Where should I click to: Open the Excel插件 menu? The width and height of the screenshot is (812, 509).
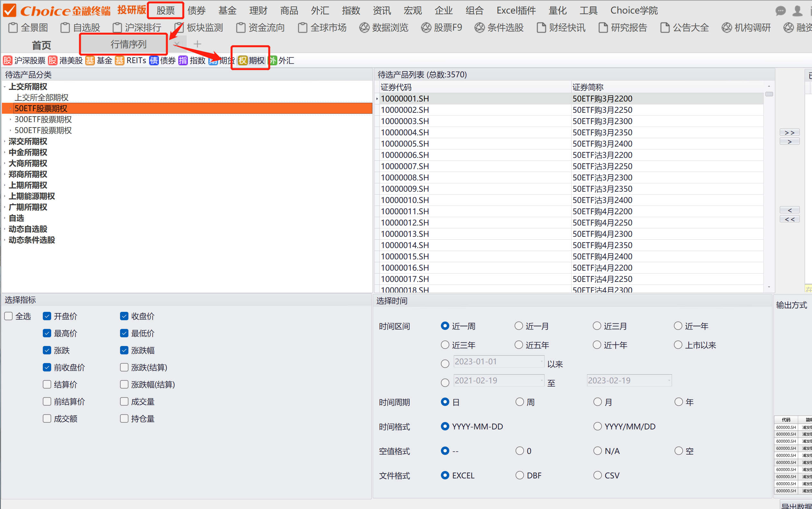click(516, 10)
